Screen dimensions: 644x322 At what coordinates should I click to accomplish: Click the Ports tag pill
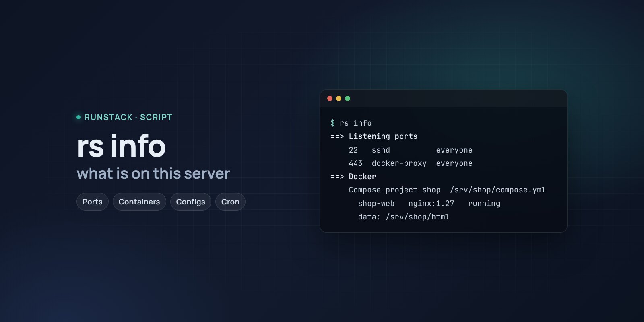pos(92,202)
